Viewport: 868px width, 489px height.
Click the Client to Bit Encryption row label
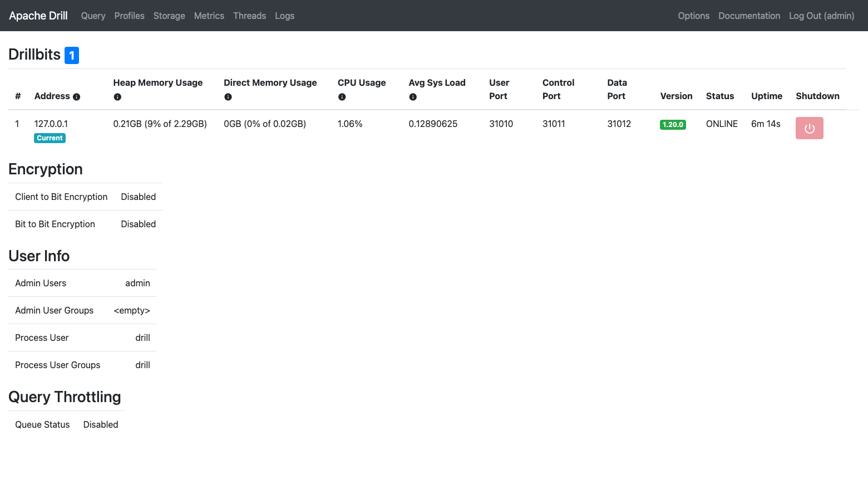[61, 197]
